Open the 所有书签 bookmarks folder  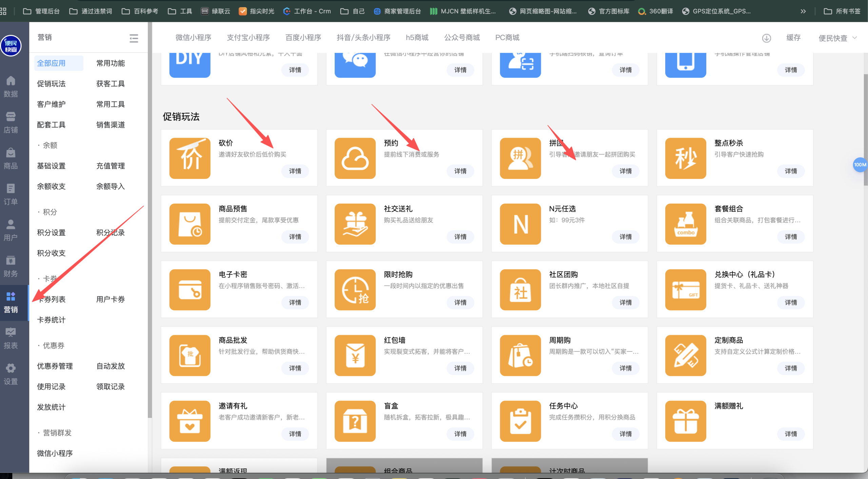[x=842, y=11]
